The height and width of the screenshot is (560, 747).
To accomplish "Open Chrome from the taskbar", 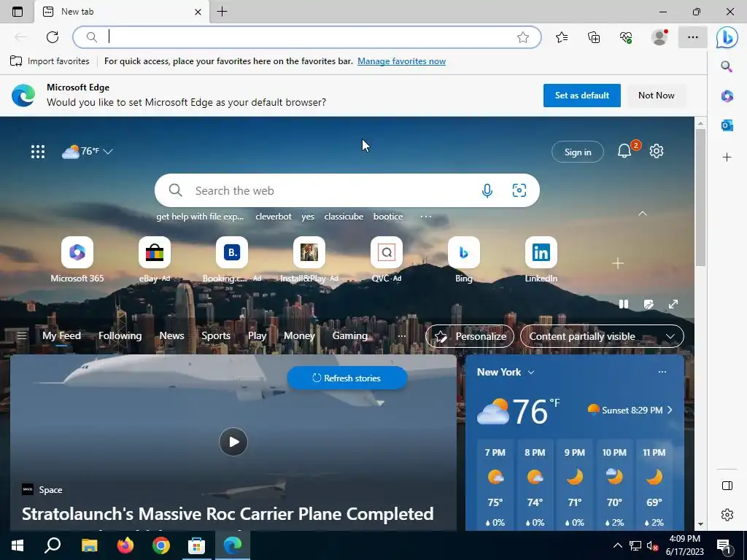I will pyautogui.click(x=161, y=545).
